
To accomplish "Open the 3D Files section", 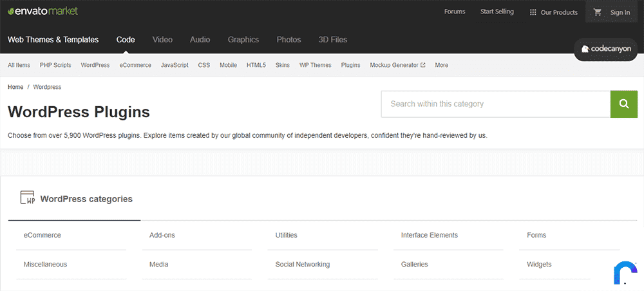I will (333, 40).
